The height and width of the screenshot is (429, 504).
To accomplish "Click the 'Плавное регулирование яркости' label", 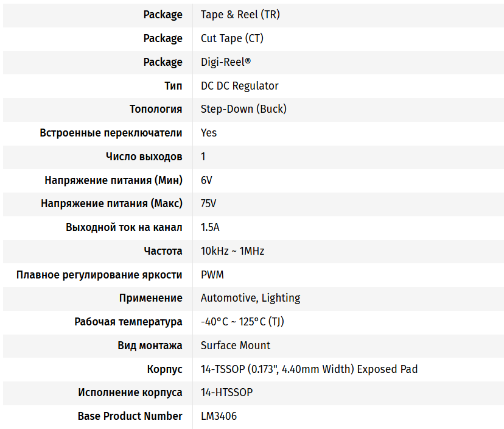I will pos(99,275).
